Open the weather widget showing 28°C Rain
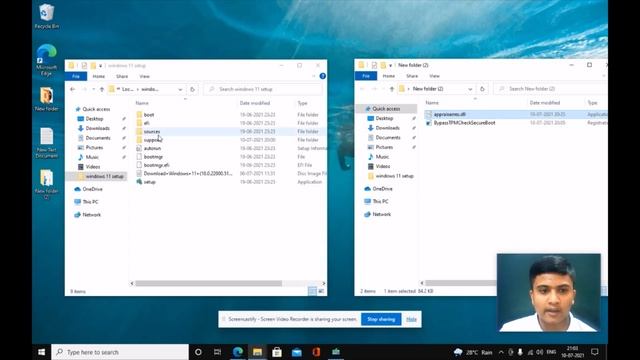This screenshot has height=360, width=640. tap(473, 352)
